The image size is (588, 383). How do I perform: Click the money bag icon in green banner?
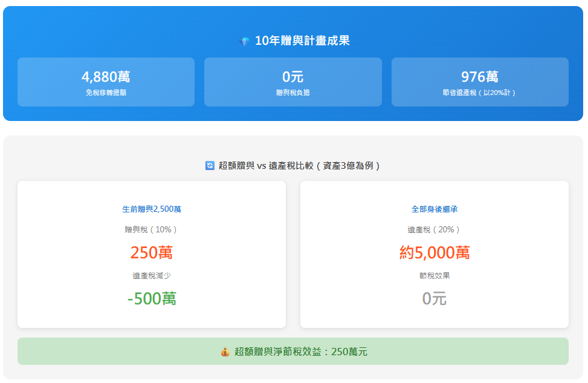pyautogui.click(x=225, y=352)
